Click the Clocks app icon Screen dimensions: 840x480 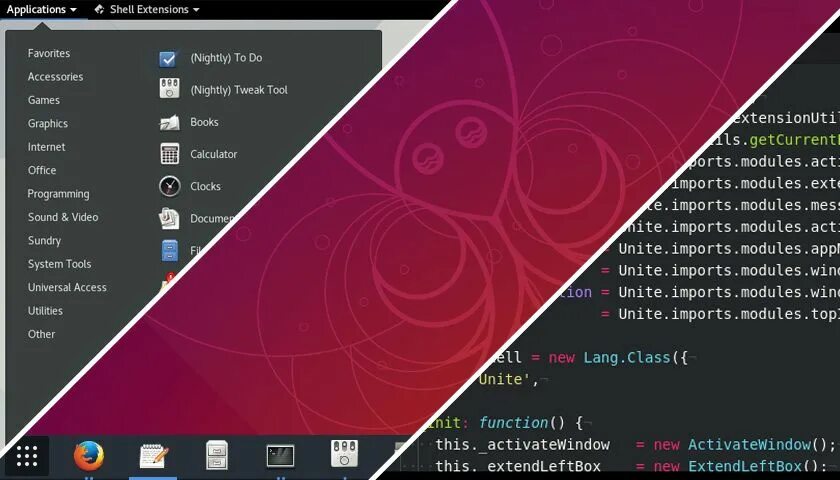pos(170,186)
